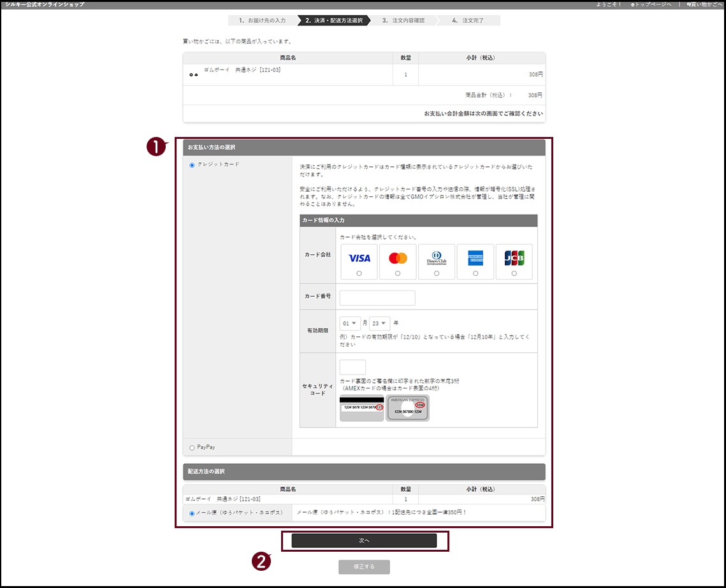
Task: Focus the カード番号 input field
Action: (x=377, y=298)
